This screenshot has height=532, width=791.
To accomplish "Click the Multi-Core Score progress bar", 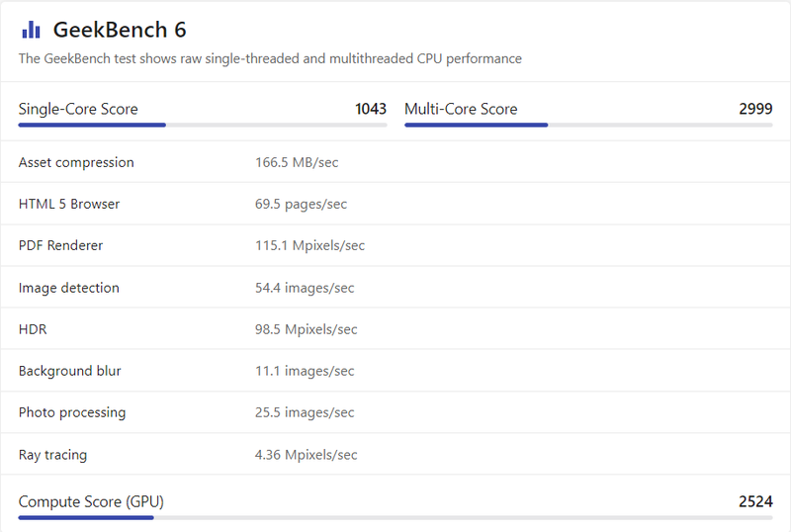I will [x=588, y=125].
